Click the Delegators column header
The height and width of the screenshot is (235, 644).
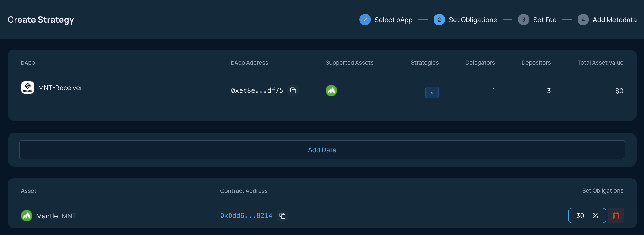tap(480, 62)
